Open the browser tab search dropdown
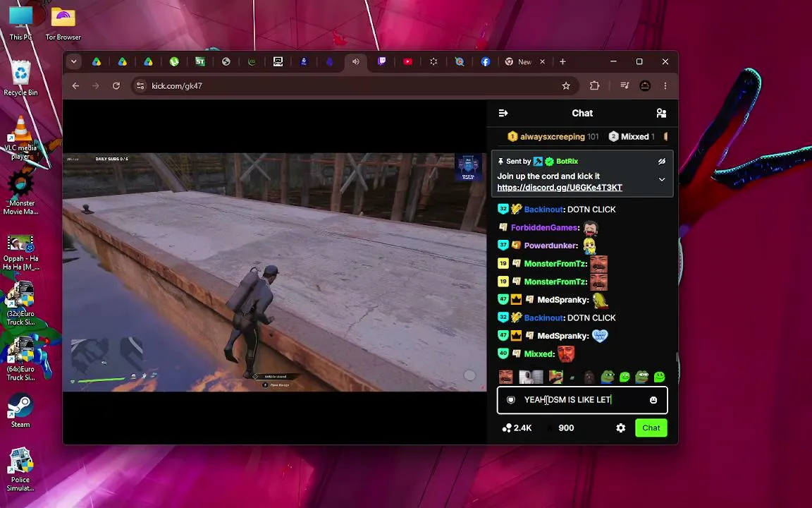This screenshot has height=508, width=812. point(73,61)
